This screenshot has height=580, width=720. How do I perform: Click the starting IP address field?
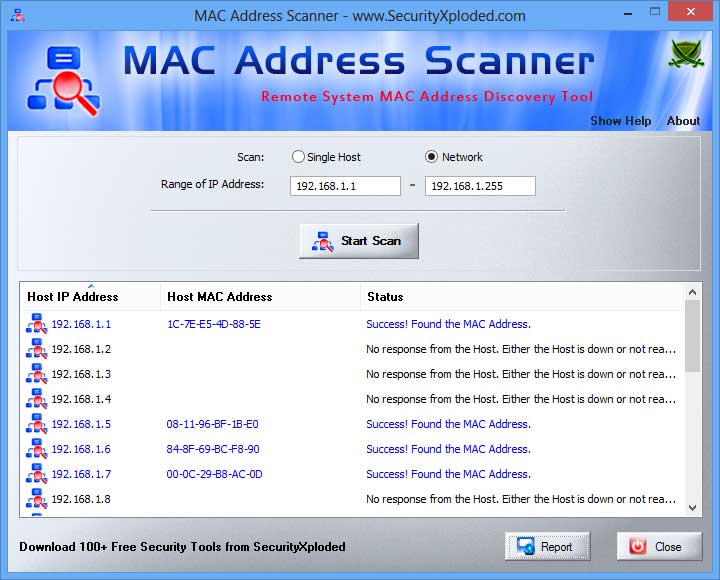coord(345,186)
